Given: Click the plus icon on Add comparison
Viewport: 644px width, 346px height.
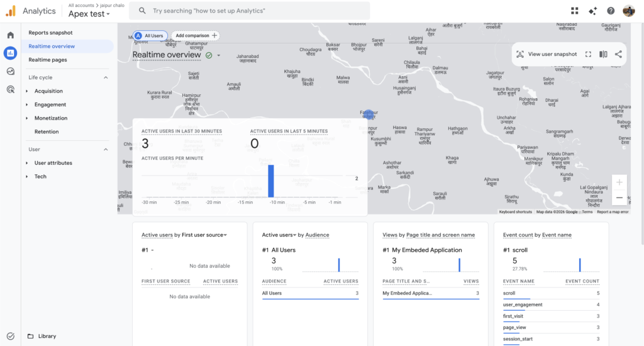Looking at the screenshot, I should pyautogui.click(x=214, y=35).
